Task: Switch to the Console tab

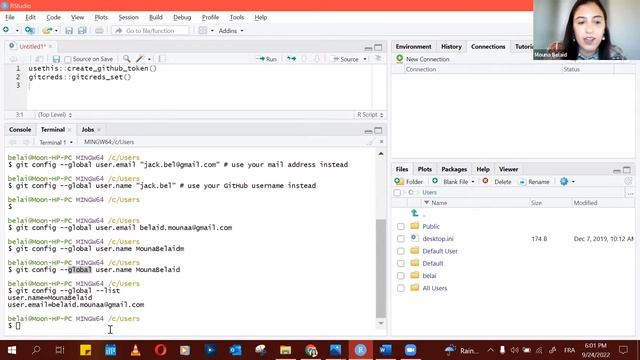Action: pyautogui.click(x=20, y=129)
